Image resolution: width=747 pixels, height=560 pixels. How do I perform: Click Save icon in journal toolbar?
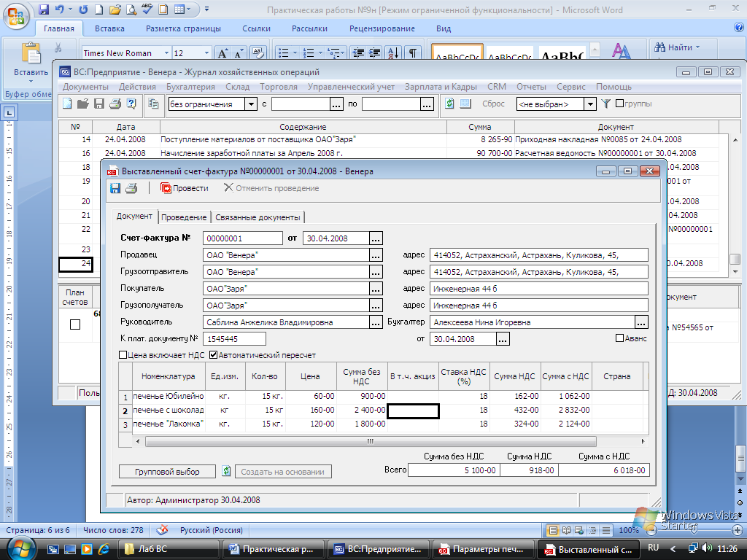[x=99, y=104]
